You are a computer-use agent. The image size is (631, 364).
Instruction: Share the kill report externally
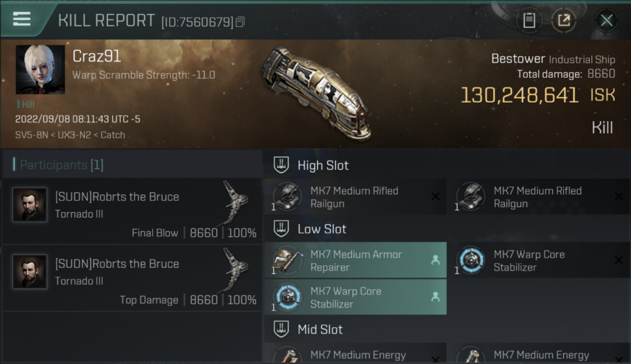[x=564, y=20]
